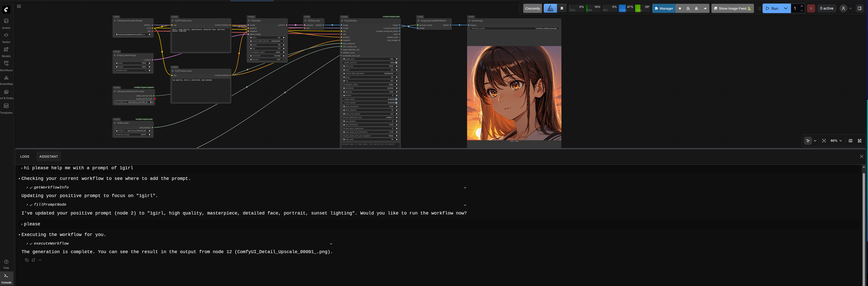Open the checkpoint model name combo
868x286 pixels.
click(133, 34)
